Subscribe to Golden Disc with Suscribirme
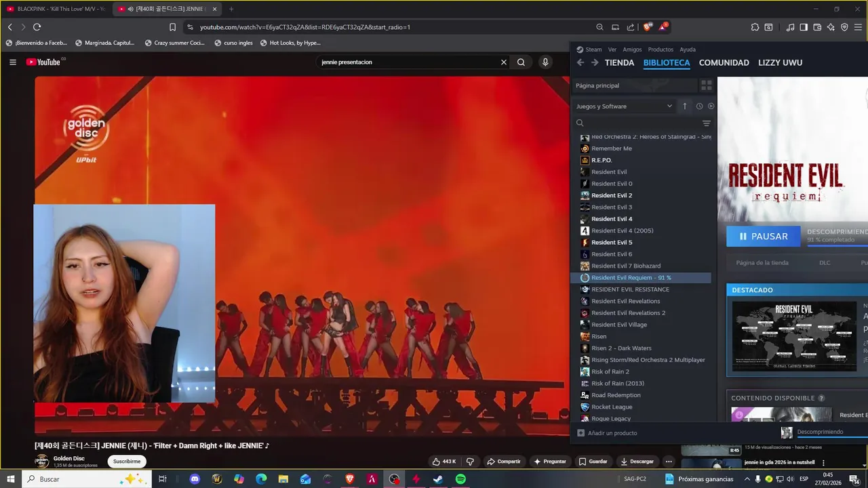 coord(127,462)
